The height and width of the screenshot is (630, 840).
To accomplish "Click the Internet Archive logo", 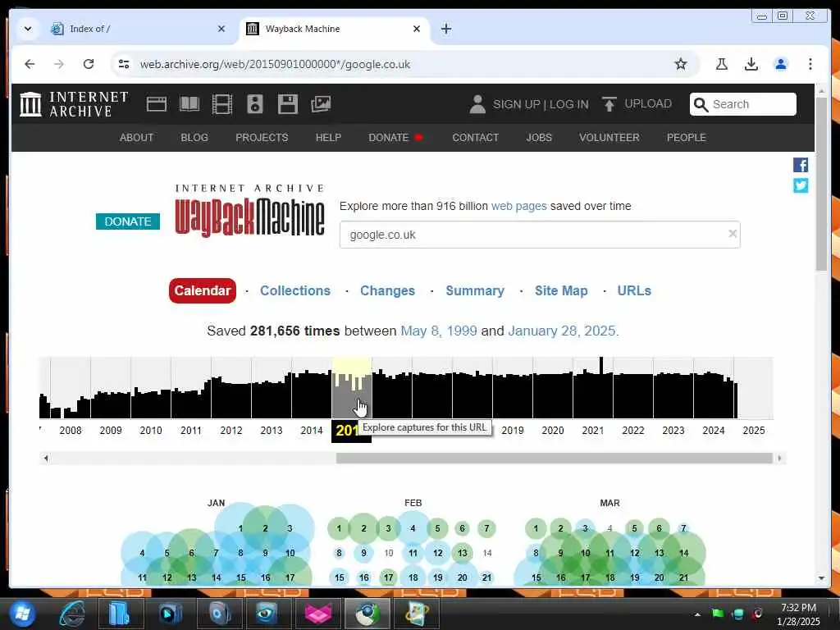I will click(75, 104).
